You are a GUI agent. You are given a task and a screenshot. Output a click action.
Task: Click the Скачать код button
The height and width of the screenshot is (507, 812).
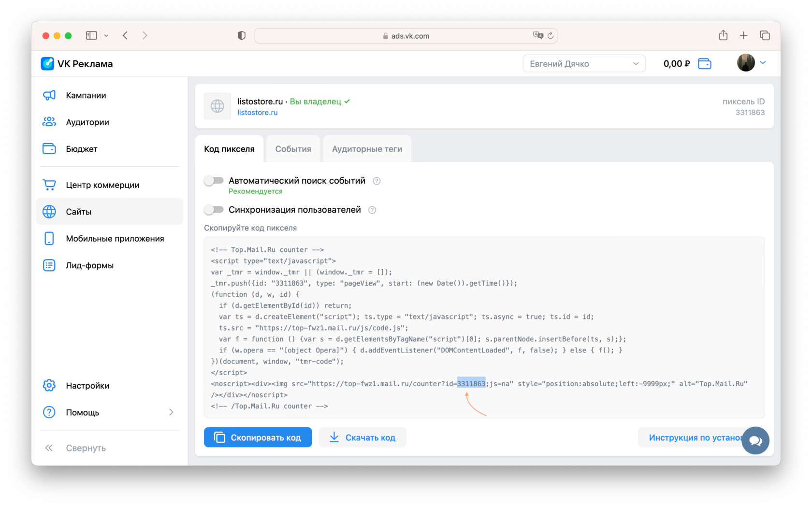click(362, 437)
